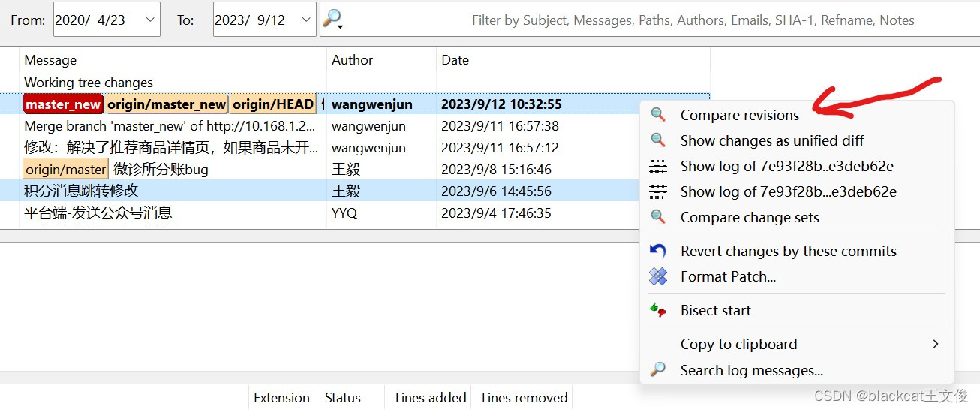Open the To date dropdown

[306, 20]
